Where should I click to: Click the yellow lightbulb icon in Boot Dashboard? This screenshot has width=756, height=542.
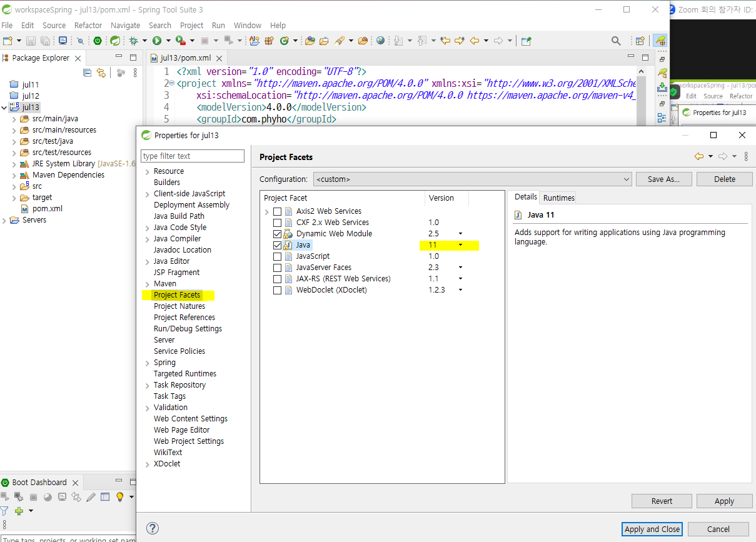click(x=119, y=497)
